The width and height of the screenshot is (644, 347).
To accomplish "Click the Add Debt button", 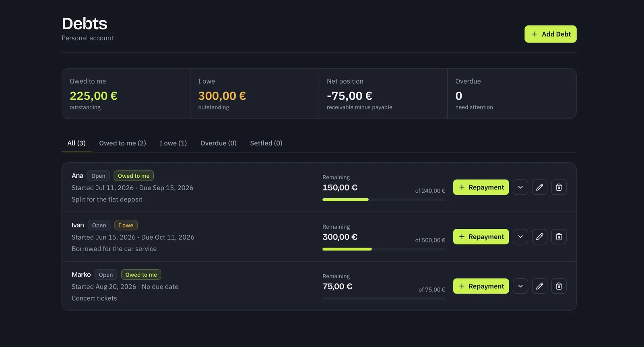I will [551, 34].
